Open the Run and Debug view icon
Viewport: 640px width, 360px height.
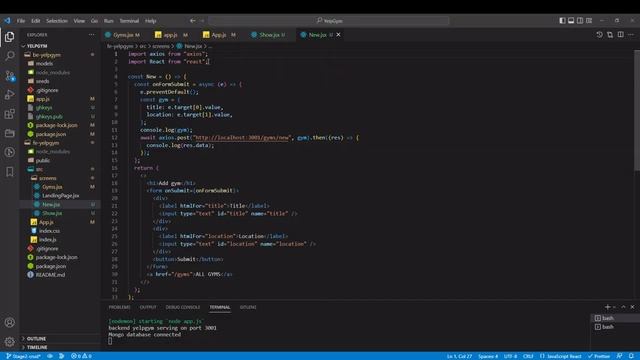(9, 95)
